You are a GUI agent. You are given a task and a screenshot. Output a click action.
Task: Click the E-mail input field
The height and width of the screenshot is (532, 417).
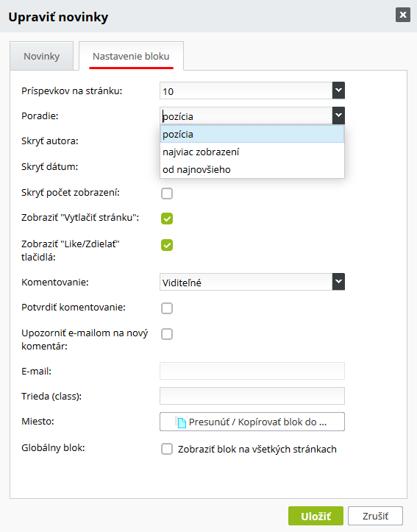coord(252,371)
